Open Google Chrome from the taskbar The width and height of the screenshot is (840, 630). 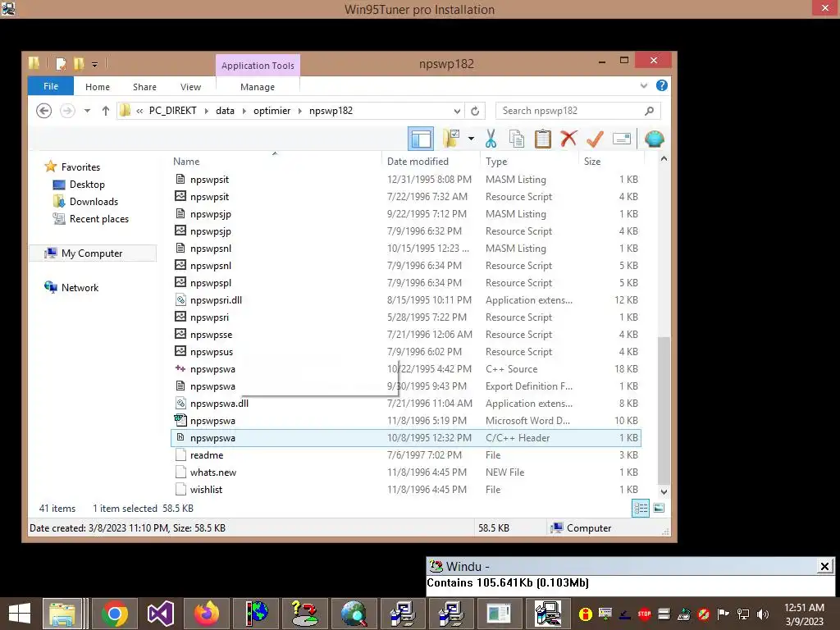coord(114,614)
